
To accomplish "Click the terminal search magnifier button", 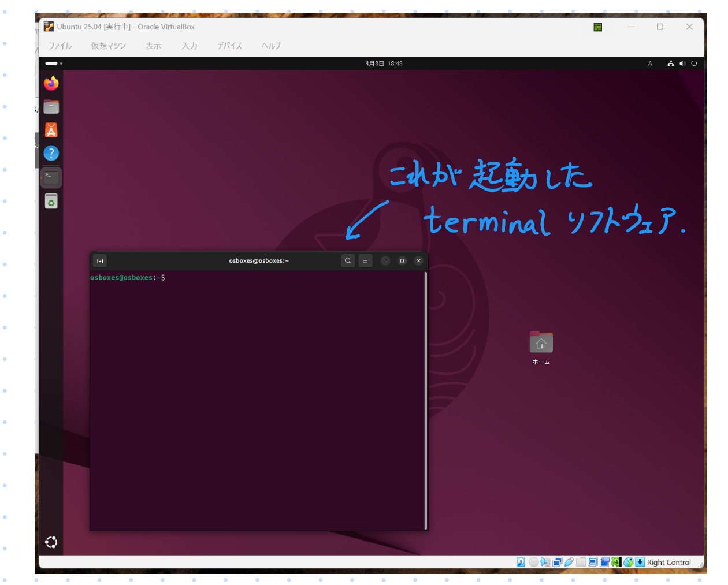I will point(348,261).
